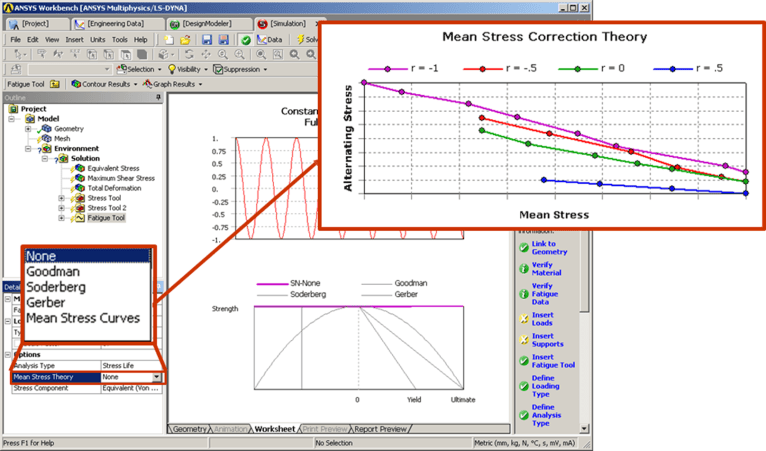
Task: Click the Pan view icon
Action: tap(206, 54)
